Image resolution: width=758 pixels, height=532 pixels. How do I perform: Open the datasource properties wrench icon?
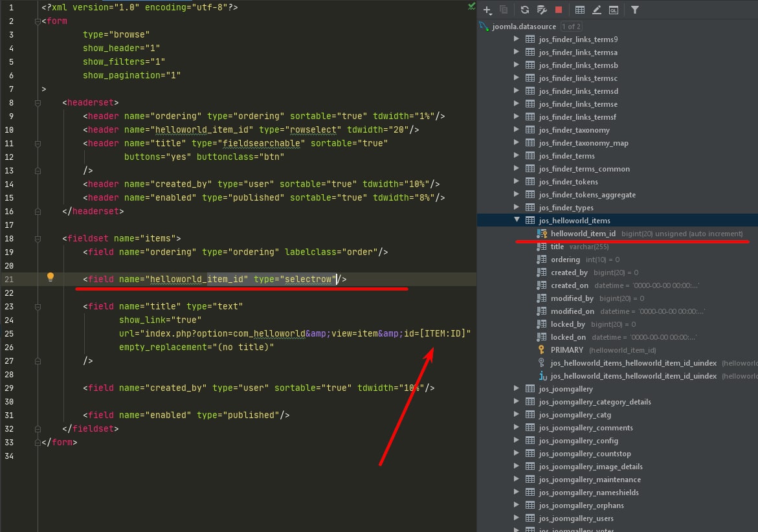tap(541, 10)
